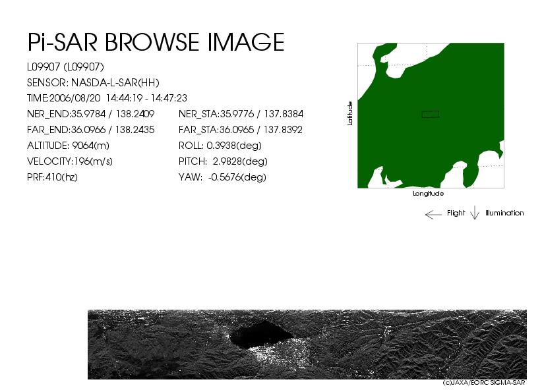Click the left-pointing Flight direction arrow
Viewport: 542px width, 392px height.
pyautogui.click(x=433, y=215)
